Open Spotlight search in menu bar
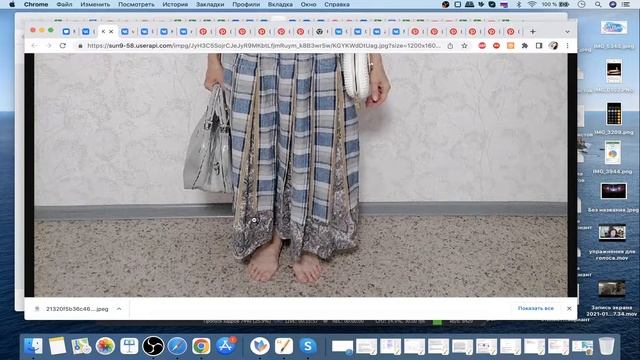The image size is (640, 360). click(598, 4)
